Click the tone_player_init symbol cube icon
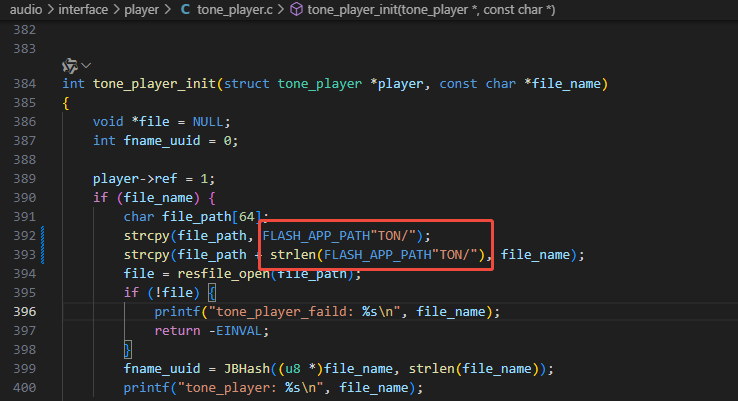Screen dimensions: 738x401 (296, 9)
